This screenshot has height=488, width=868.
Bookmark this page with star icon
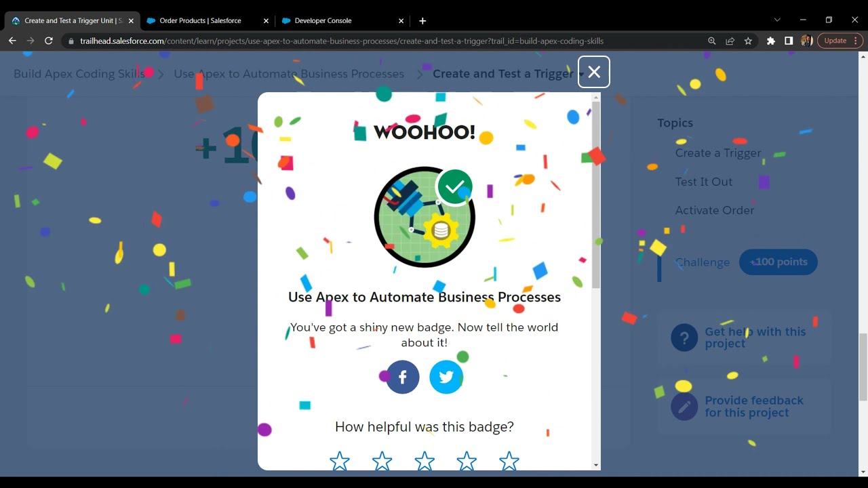point(748,41)
